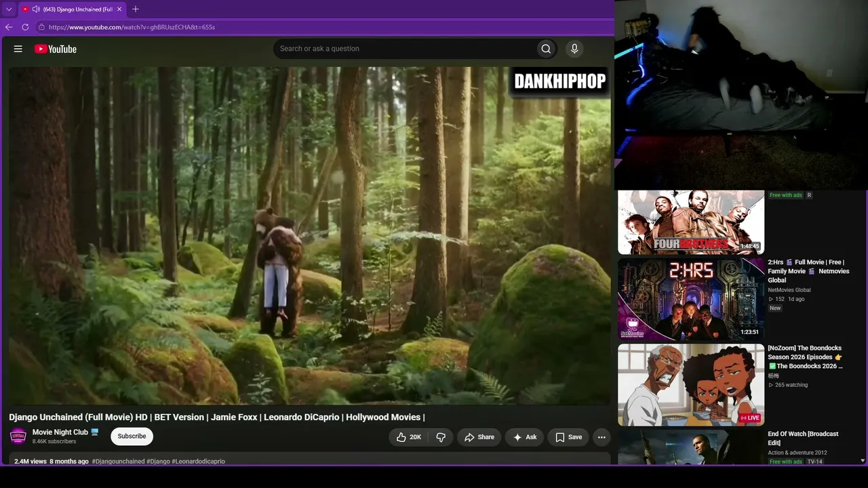Subscribe to Movie Night Club
Screen dimensions: 868x488
[132, 436]
